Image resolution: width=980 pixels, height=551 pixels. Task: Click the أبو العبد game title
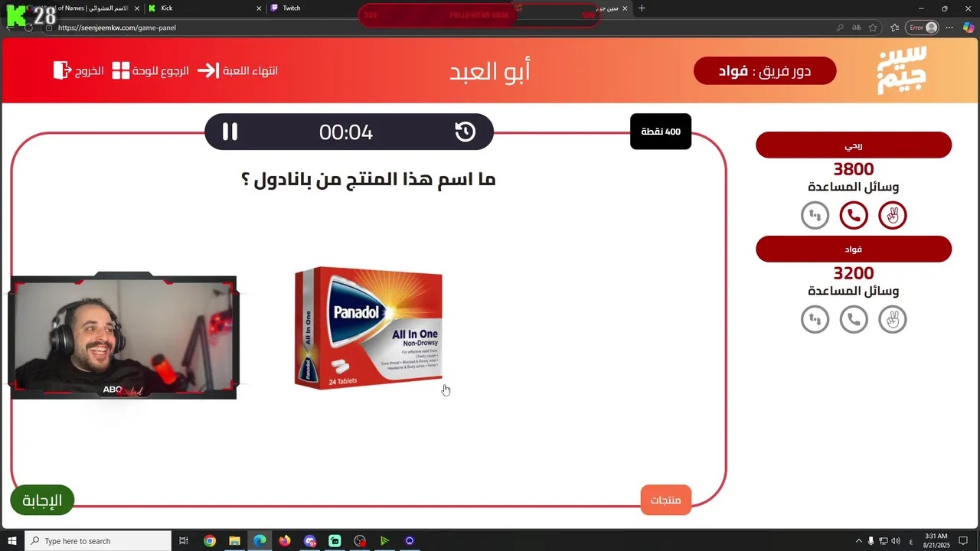(x=489, y=70)
